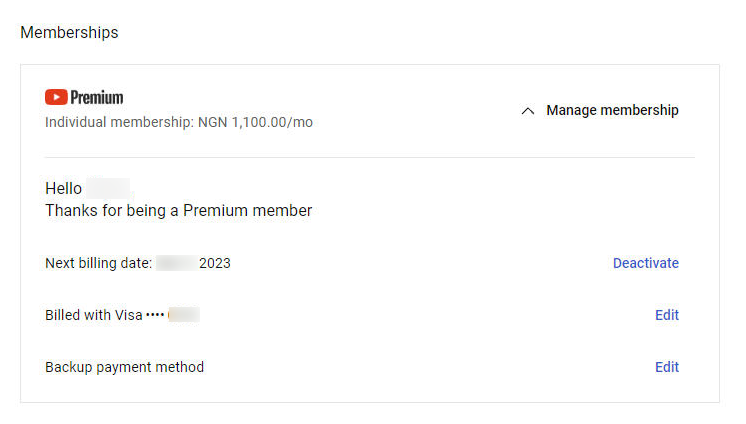Select the Manage membership label
Screen dimensions: 746x424
(x=612, y=110)
